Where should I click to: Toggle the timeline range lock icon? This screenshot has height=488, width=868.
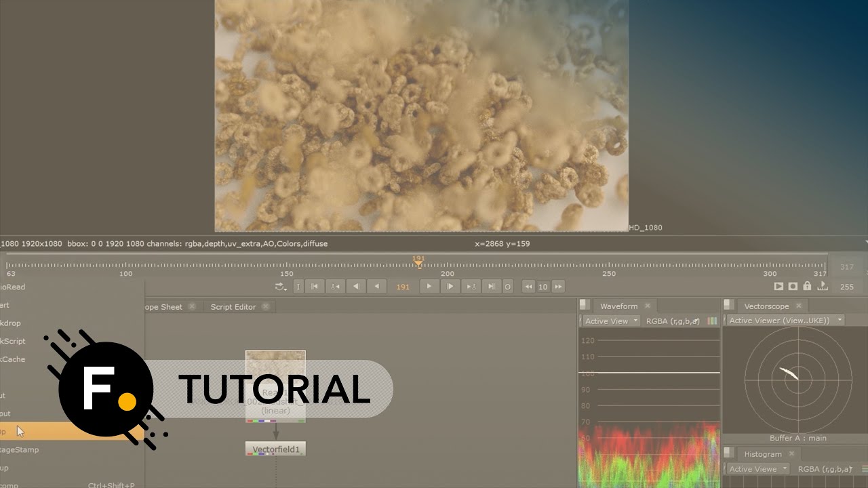(807, 287)
